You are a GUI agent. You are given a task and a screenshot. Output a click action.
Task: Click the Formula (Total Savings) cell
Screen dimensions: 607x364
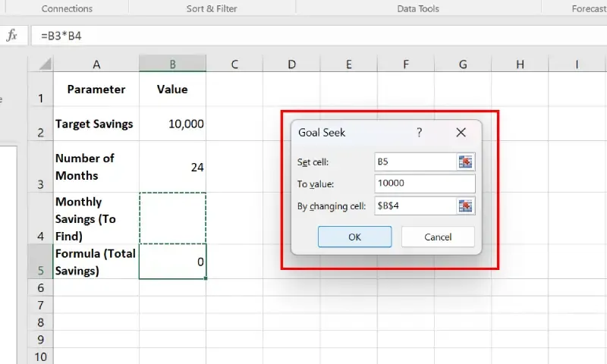click(x=96, y=262)
